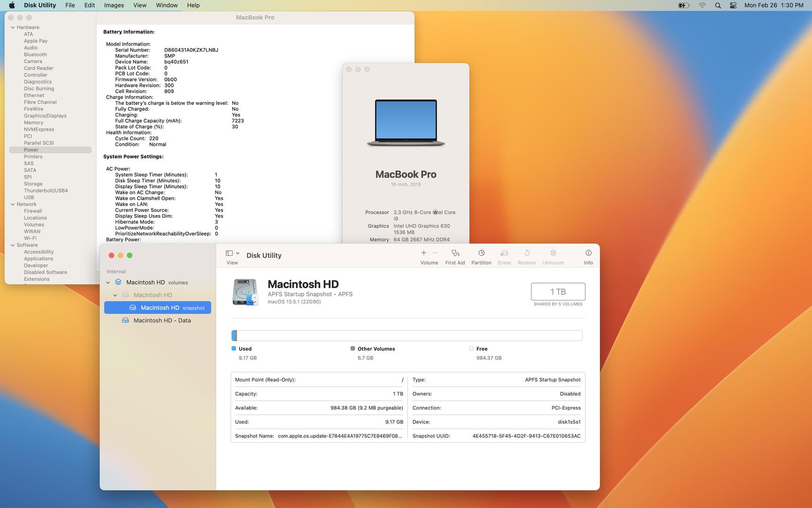Open the Disk Utility app menu

tap(40, 5)
